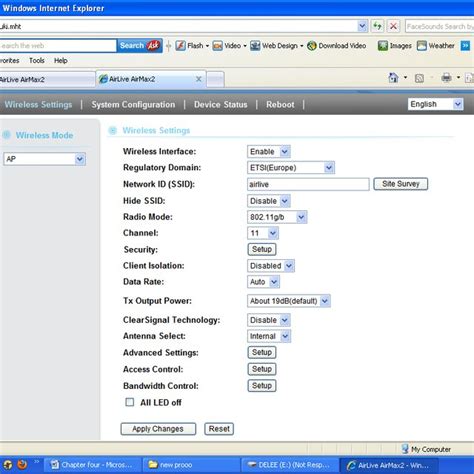
Task: Open the Regulatory Domain ETSI(Europe) dropdown
Action: click(x=291, y=168)
